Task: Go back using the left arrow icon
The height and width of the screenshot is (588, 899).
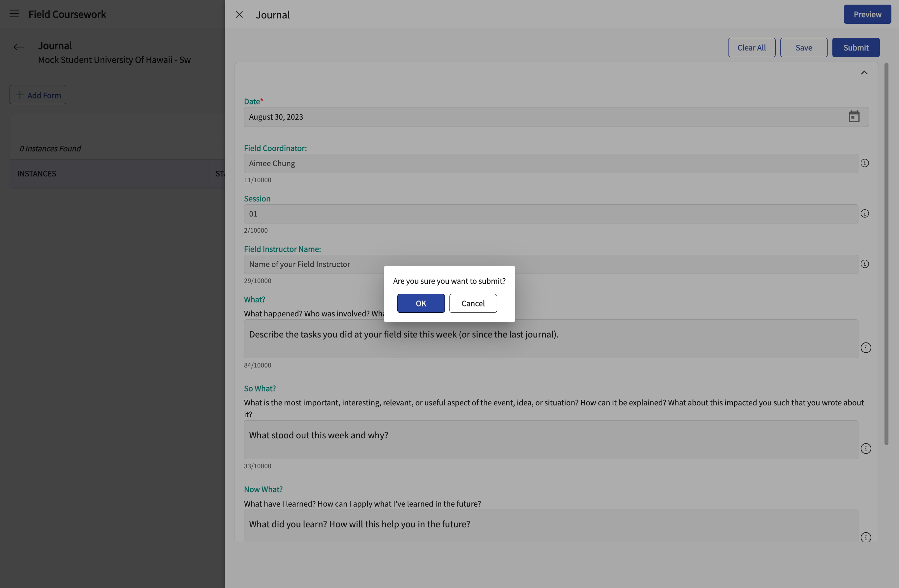Action: 19,47
